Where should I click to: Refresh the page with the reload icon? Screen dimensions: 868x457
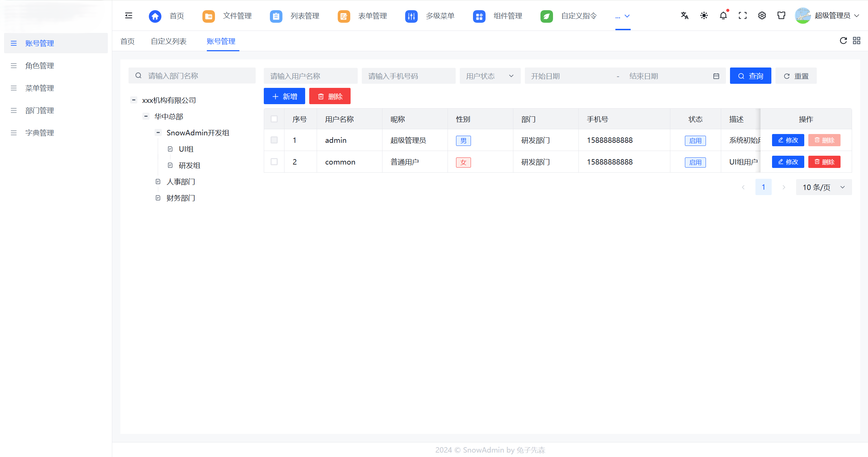tap(843, 40)
